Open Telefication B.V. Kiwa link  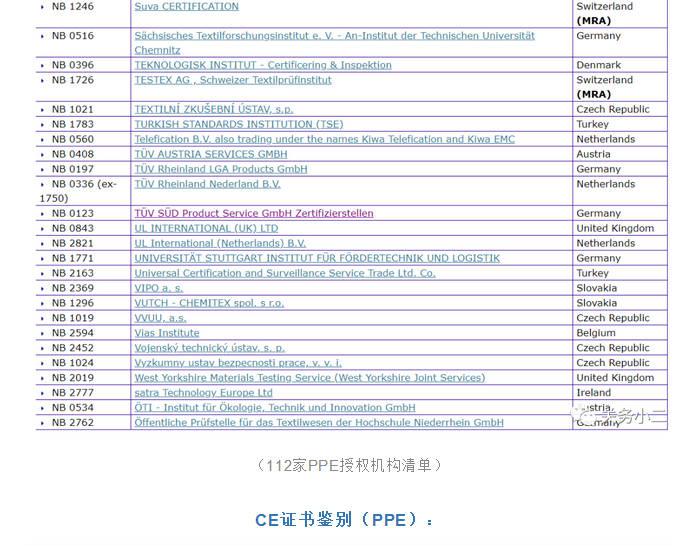325,139
